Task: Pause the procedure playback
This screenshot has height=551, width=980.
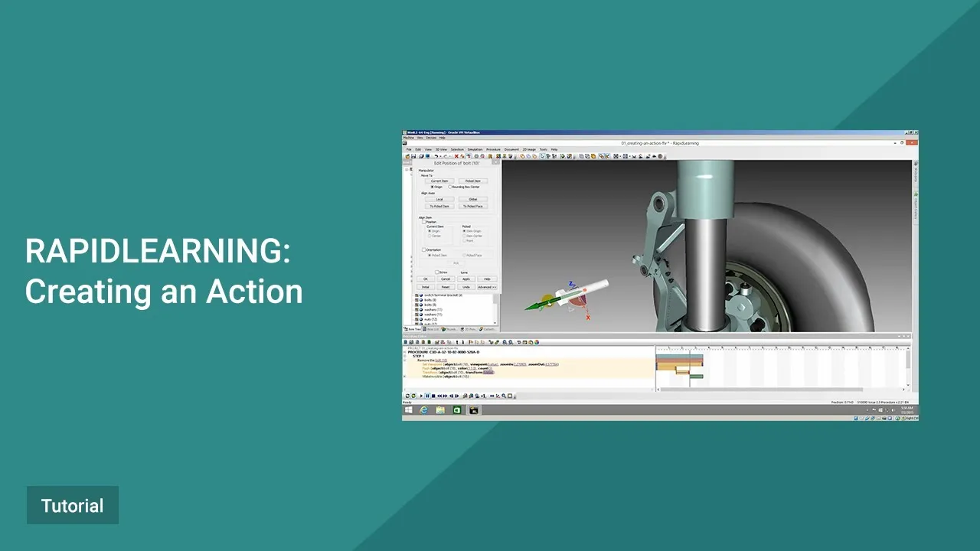Action: (x=427, y=396)
